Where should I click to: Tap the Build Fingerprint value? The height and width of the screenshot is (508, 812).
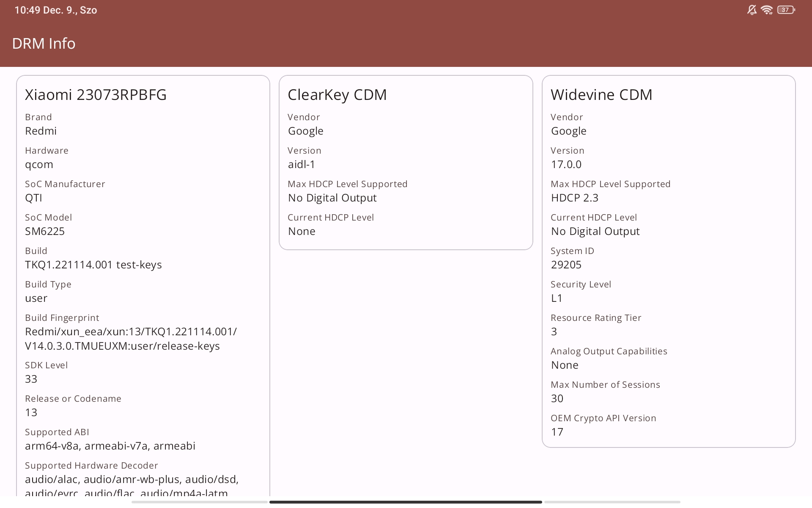point(131,339)
